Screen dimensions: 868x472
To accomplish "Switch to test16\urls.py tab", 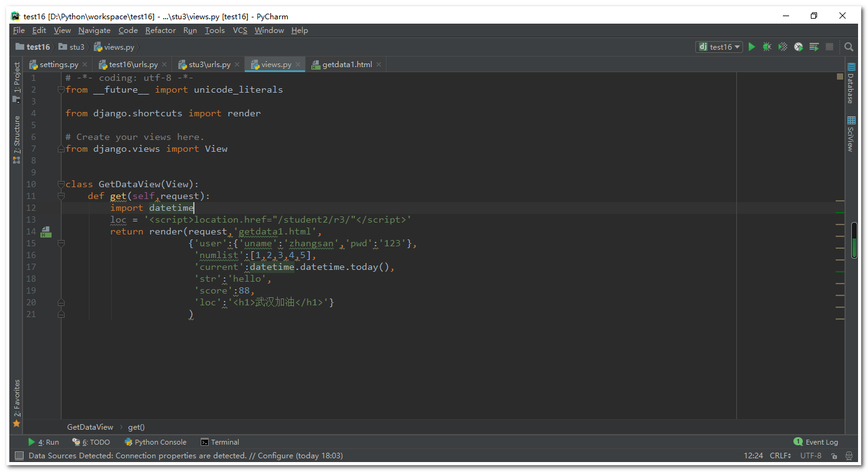I will tap(133, 65).
